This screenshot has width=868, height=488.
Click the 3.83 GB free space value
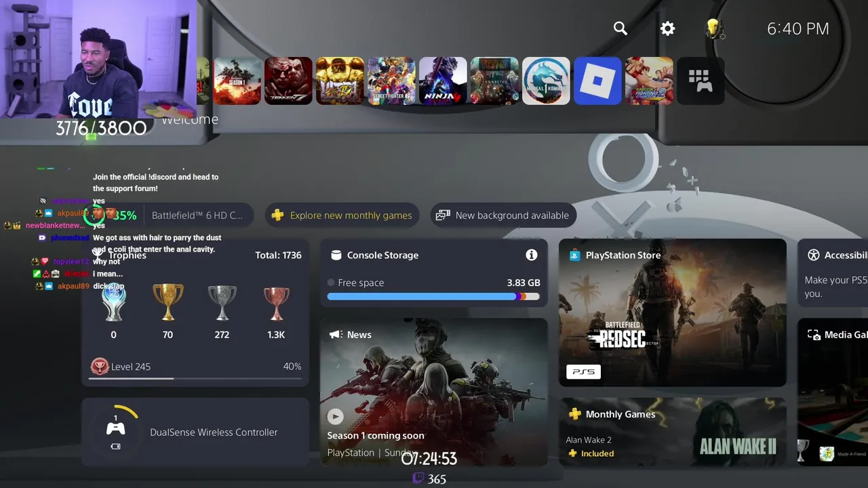pos(524,283)
